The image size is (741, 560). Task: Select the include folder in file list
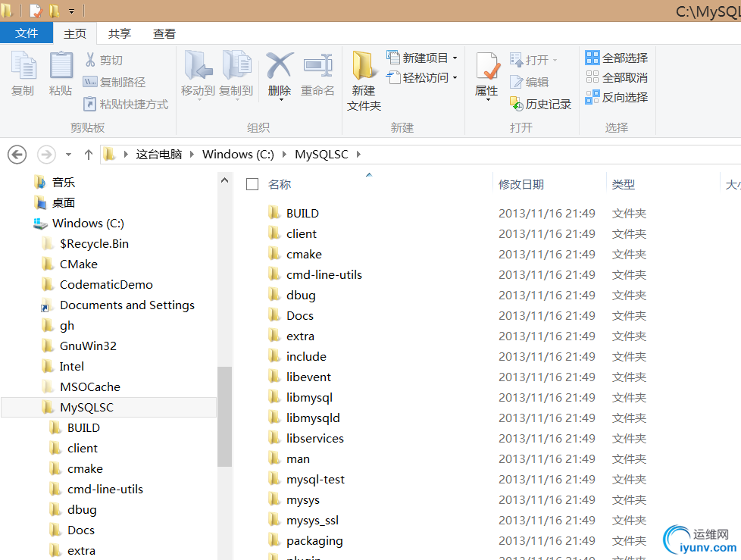point(306,356)
